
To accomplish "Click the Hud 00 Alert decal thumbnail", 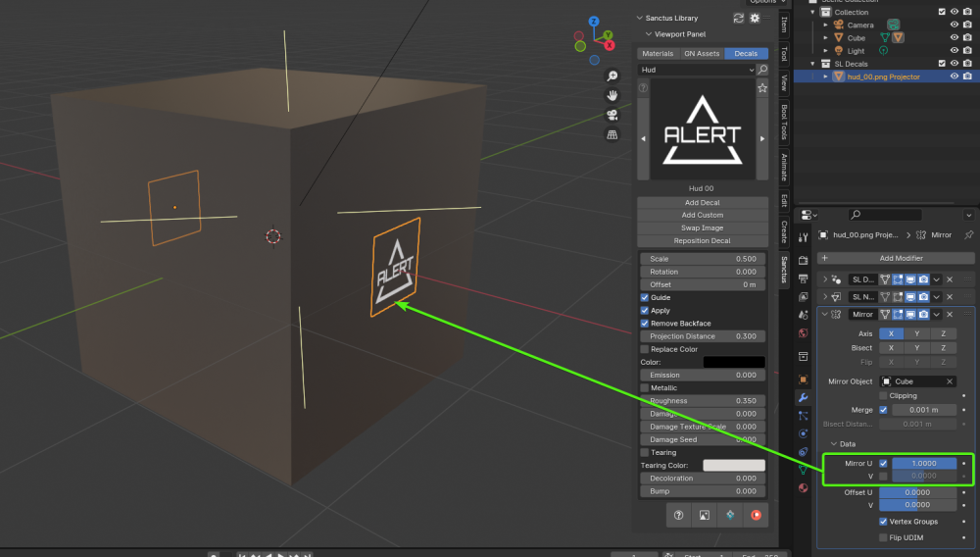I will pos(703,130).
